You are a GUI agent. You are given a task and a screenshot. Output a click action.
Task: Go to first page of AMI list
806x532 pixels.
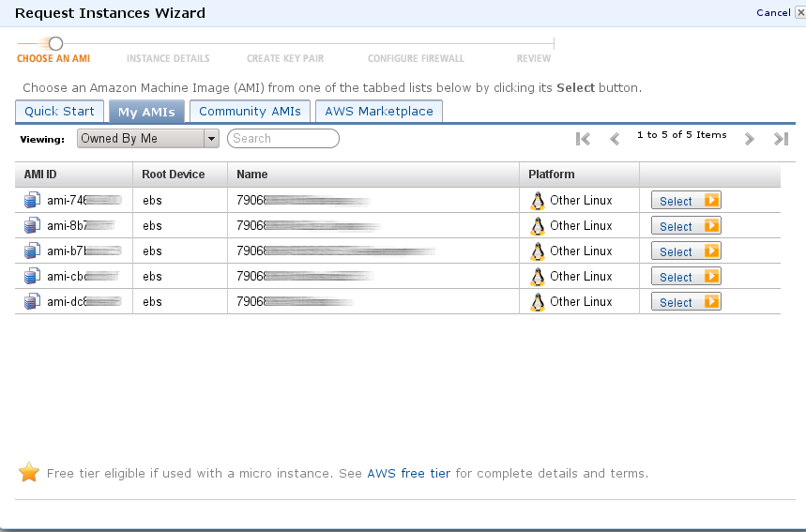click(583, 139)
